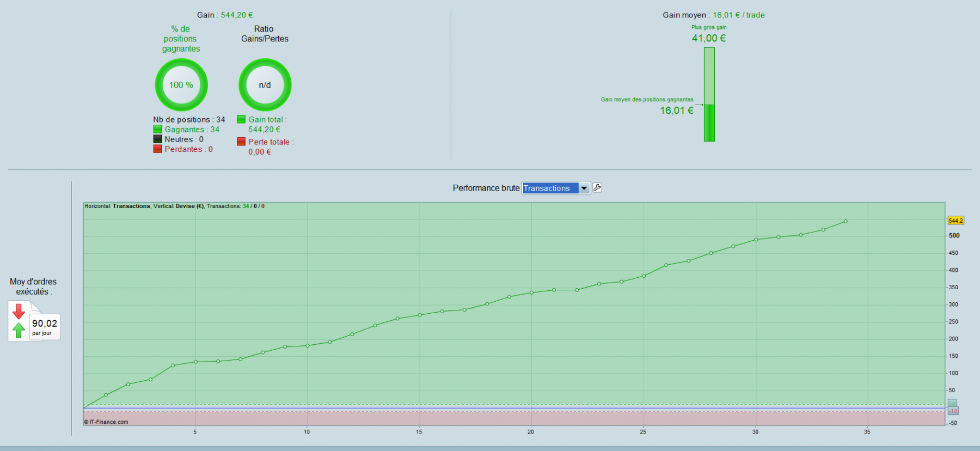Image resolution: width=980 pixels, height=451 pixels.
Task: Click the "90,02 par jour" value
Action: click(45, 327)
